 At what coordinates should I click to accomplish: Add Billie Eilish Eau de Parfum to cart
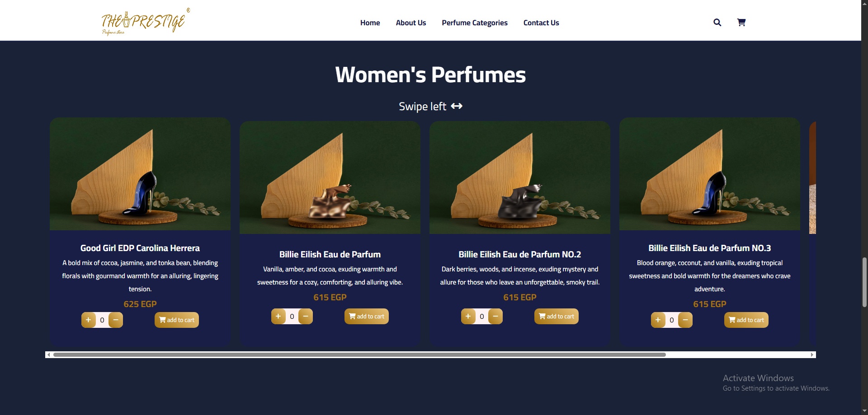point(367,316)
